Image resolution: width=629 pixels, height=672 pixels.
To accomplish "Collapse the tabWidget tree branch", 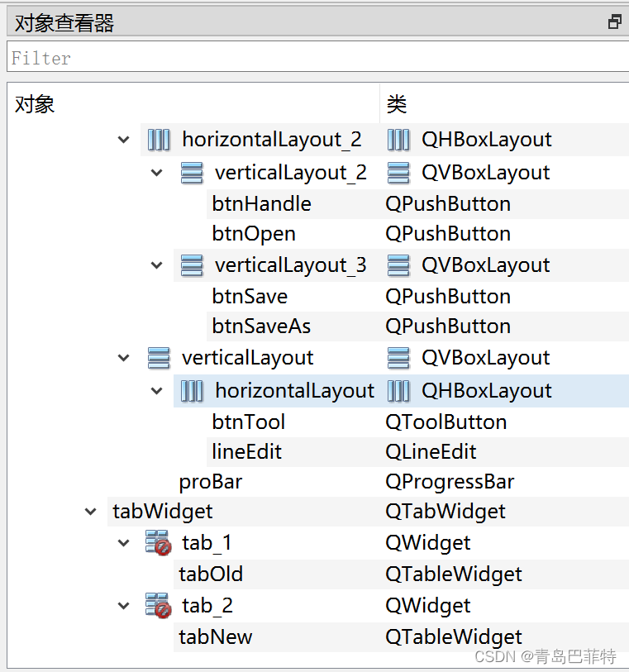I will [x=90, y=511].
